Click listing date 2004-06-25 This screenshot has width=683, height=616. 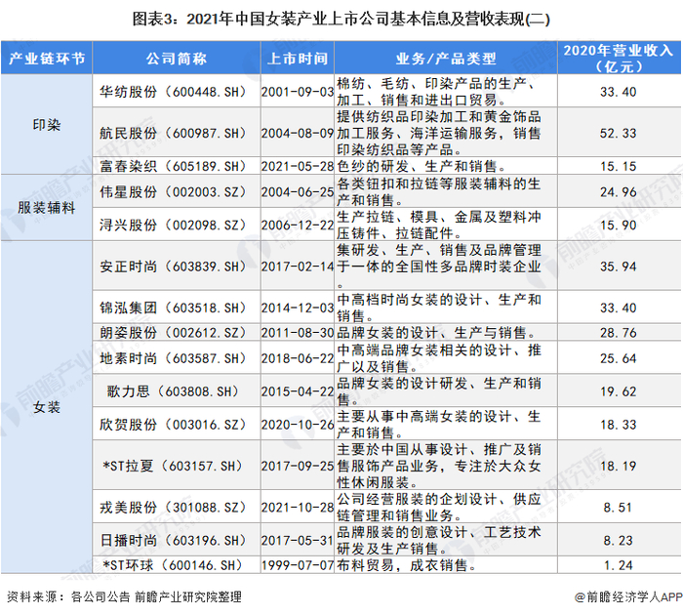pos(298,191)
